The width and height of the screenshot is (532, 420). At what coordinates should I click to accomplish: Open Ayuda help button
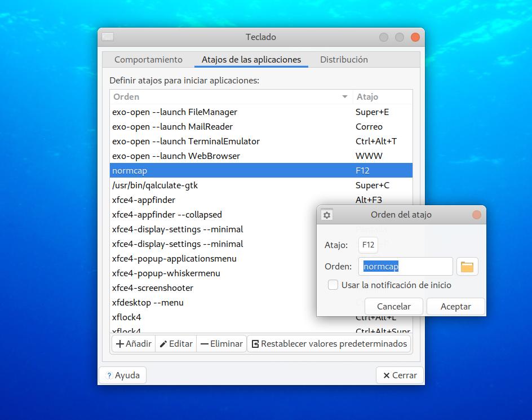pos(122,375)
